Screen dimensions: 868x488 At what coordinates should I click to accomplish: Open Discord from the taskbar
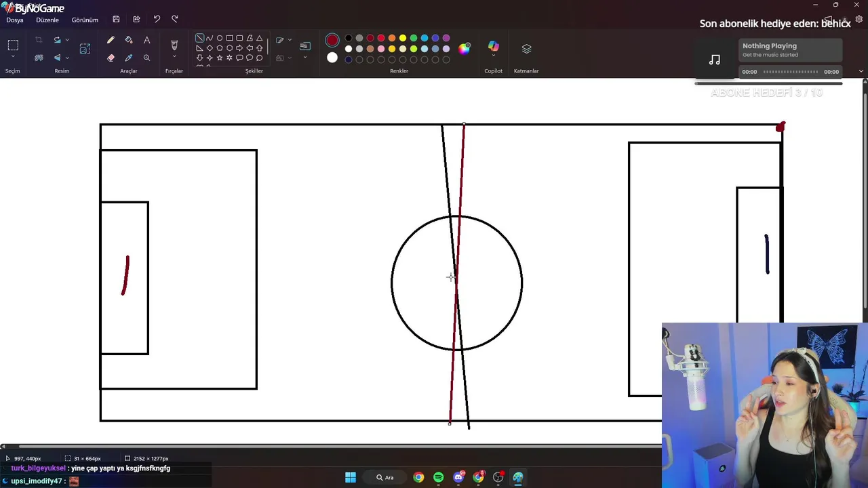pyautogui.click(x=458, y=477)
